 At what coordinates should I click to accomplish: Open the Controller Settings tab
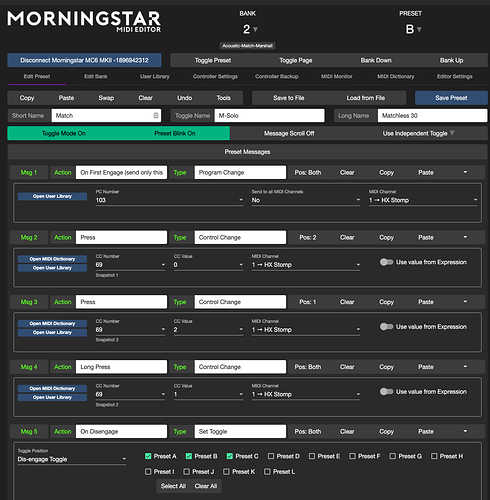215,76
